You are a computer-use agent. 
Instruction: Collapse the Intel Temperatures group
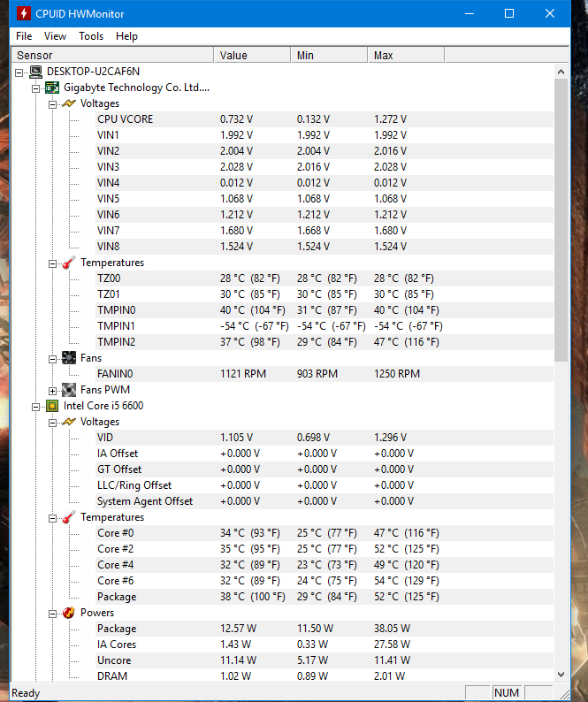(x=52, y=518)
